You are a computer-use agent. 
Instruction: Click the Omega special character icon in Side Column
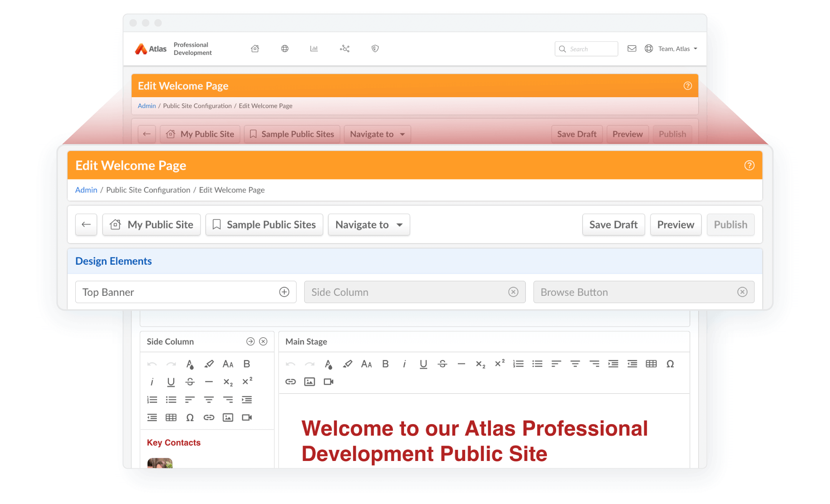pos(190,418)
